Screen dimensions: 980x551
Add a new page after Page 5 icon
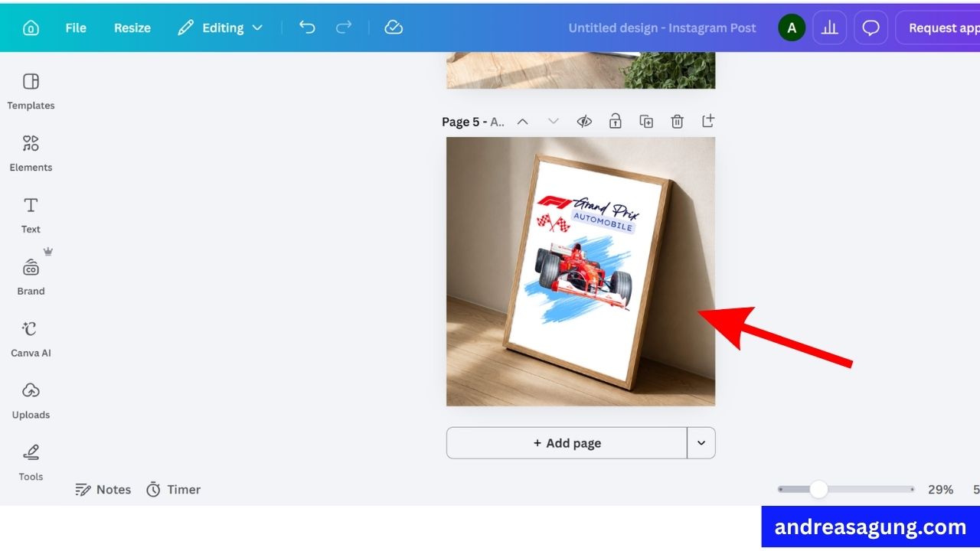point(707,121)
